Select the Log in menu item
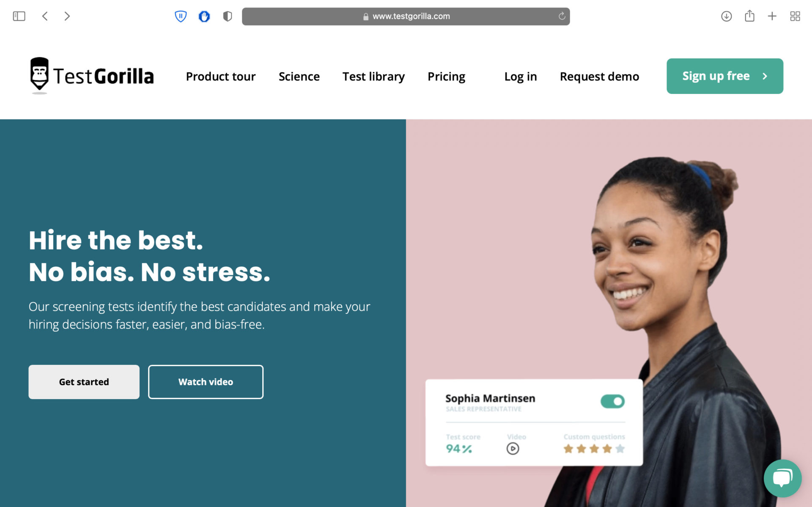The image size is (812, 507). (520, 75)
